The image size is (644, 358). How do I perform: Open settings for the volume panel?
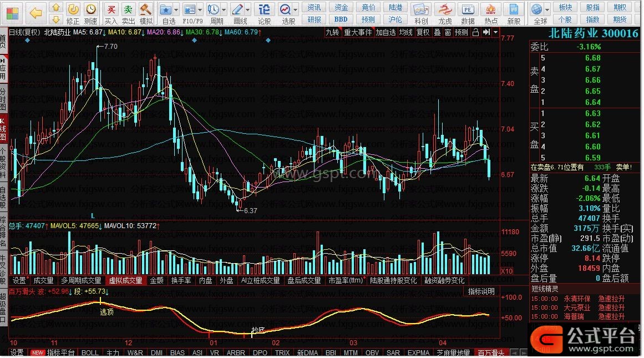click(x=18, y=280)
